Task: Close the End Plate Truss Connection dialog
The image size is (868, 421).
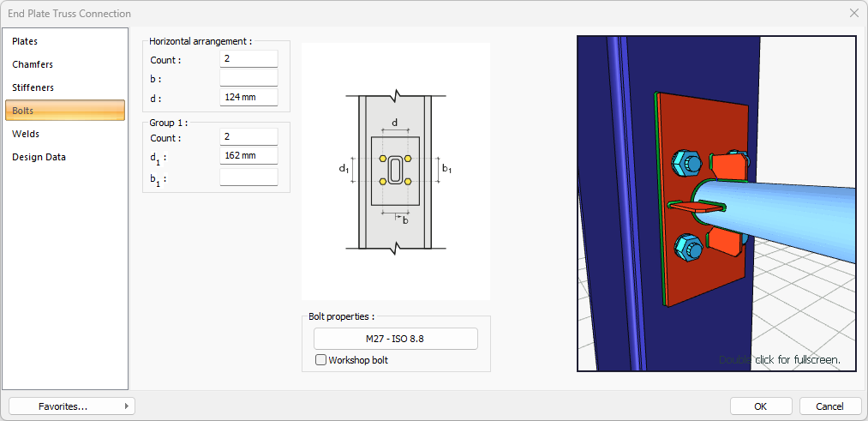Action: (x=853, y=13)
